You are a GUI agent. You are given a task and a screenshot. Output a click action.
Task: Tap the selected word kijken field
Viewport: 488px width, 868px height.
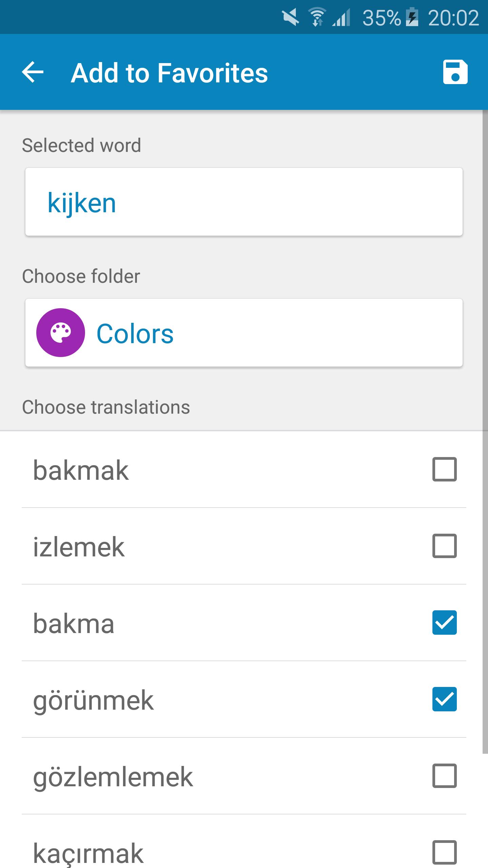[244, 202]
